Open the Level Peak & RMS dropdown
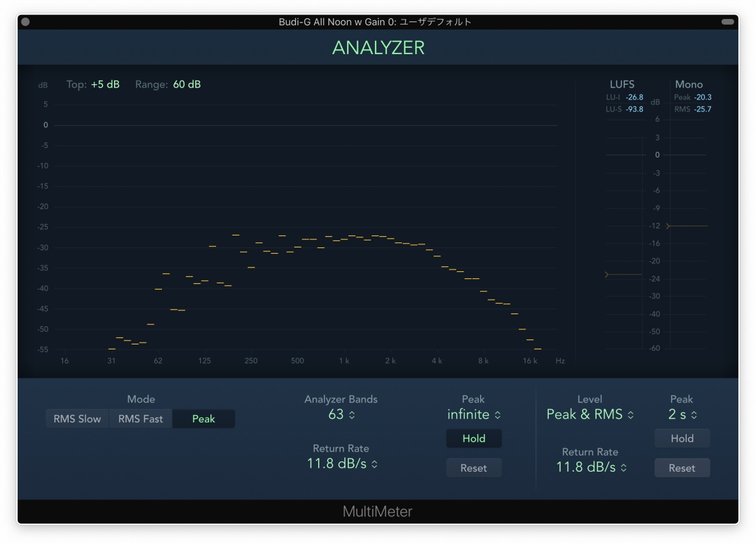 pos(590,414)
